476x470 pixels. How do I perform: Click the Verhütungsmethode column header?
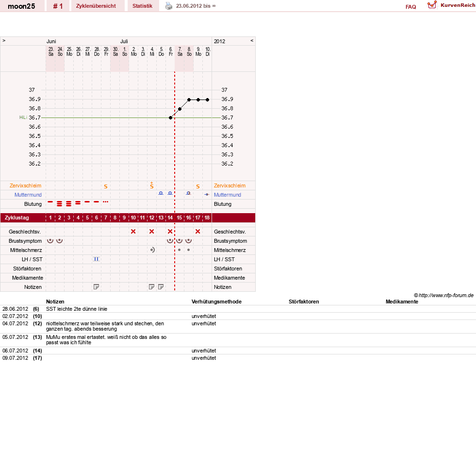(x=216, y=302)
